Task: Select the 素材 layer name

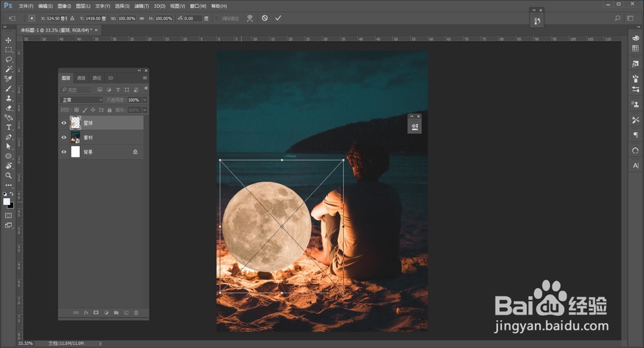Action: point(88,138)
